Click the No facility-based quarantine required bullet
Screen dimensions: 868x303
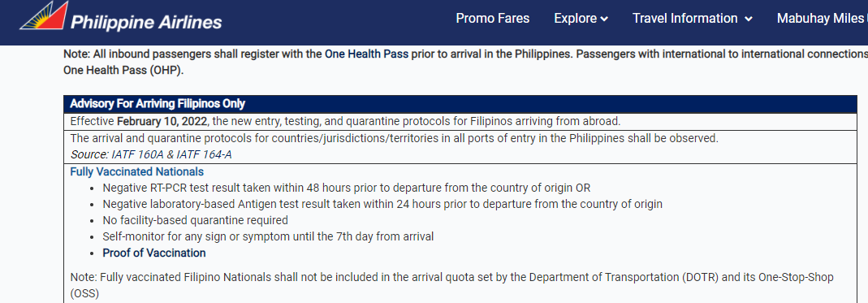coord(196,220)
